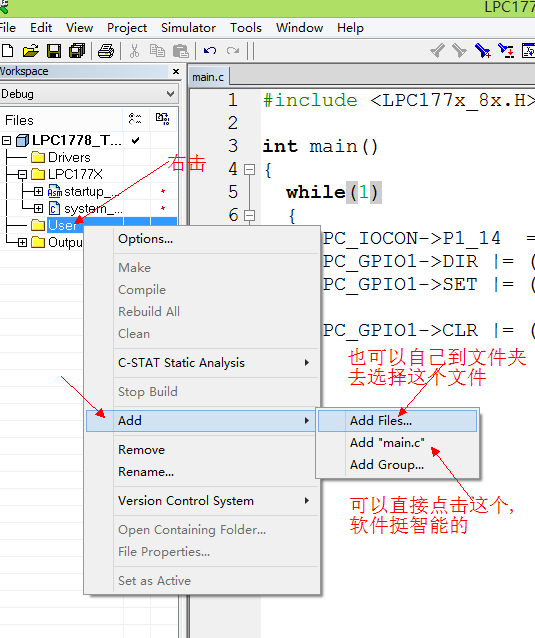The width and height of the screenshot is (535, 638).
Task: Click the Open file toolbar icon
Action: tap(31, 51)
